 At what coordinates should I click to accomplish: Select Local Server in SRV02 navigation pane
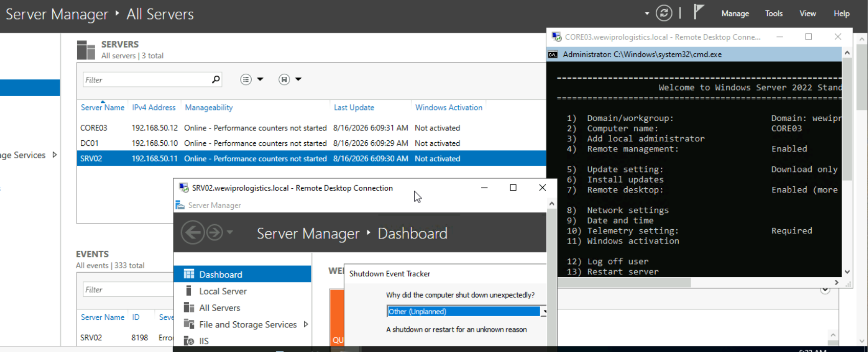pyautogui.click(x=242, y=291)
